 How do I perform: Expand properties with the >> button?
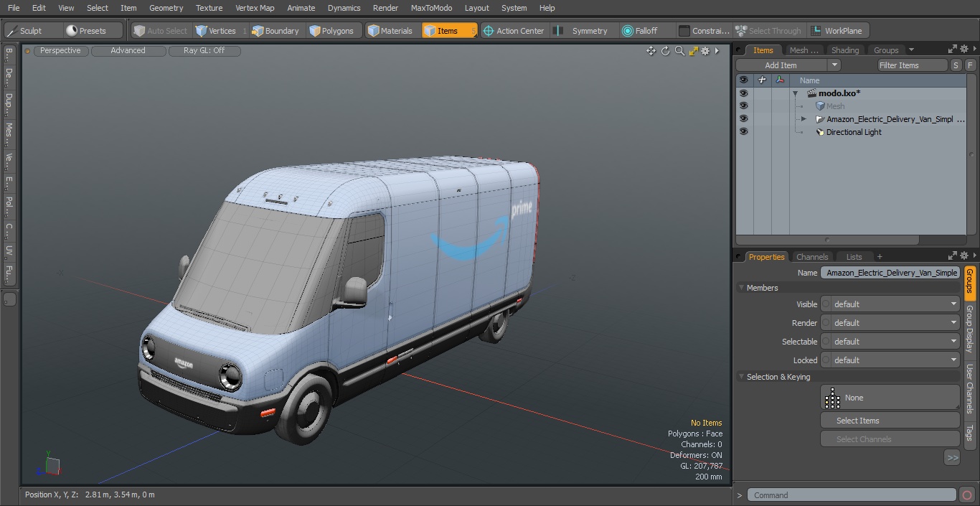coord(952,457)
